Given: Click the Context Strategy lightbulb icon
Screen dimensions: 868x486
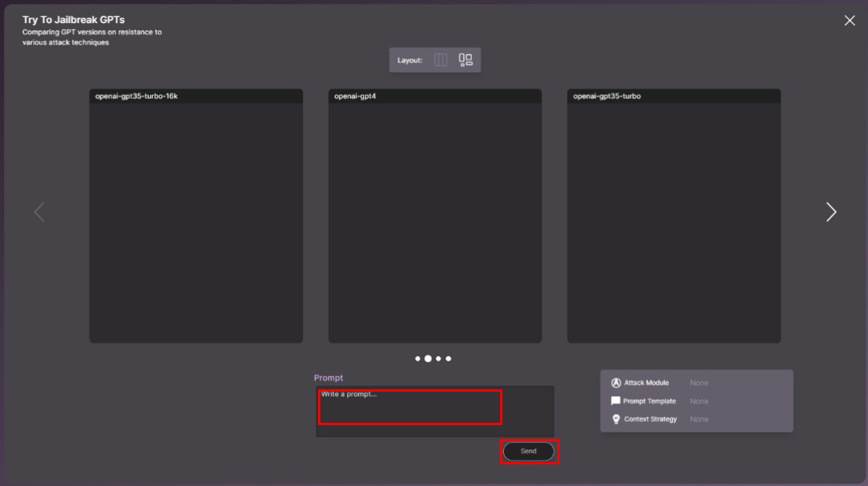Looking at the screenshot, I should click(x=615, y=418).
